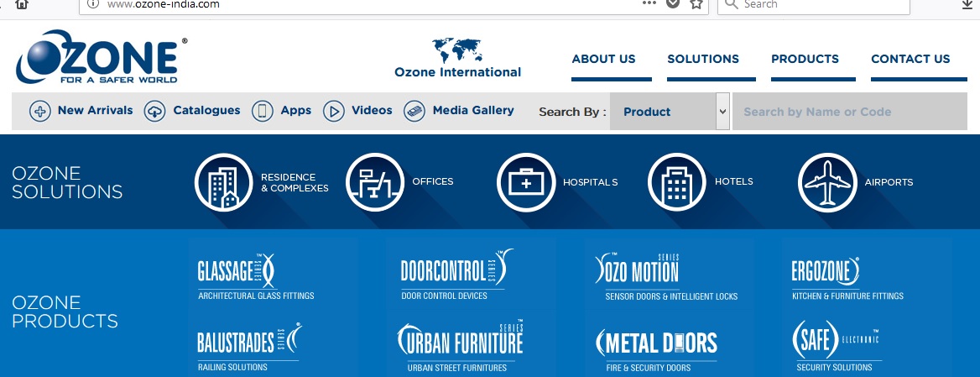Viewport: 980px width, 377px height.
Task: Click the Catalogues link
Action: click(x=207, y=110)
